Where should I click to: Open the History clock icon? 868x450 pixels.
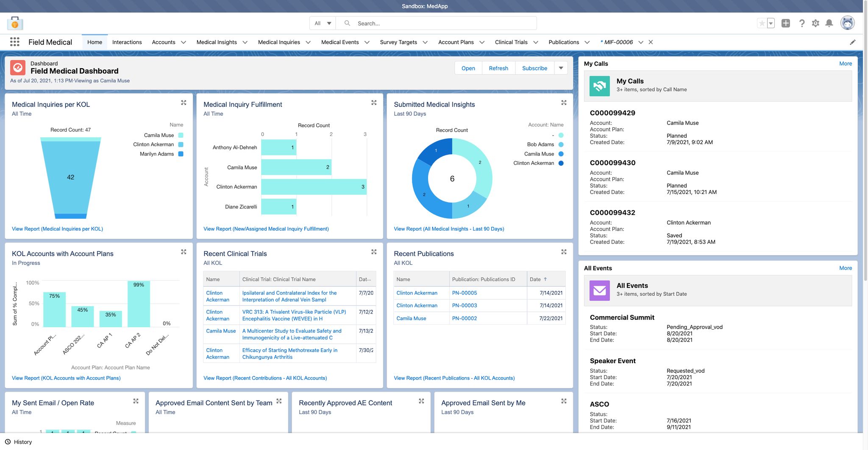point(8,442)
